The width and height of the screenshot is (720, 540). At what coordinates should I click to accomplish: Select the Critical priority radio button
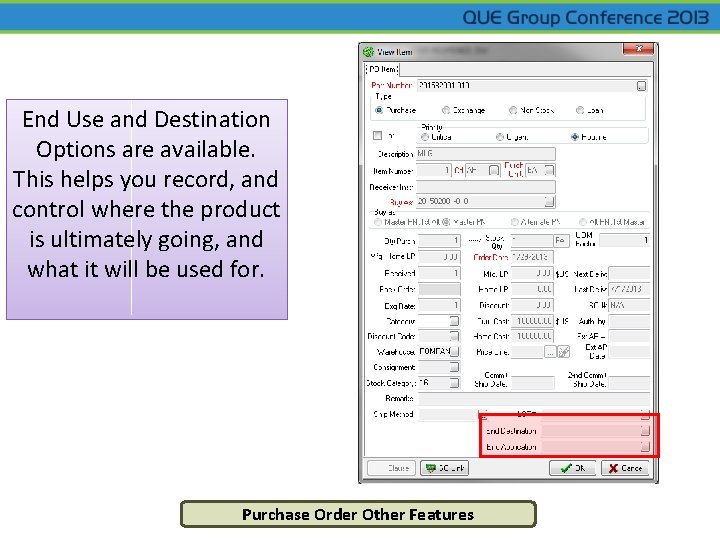425,137
